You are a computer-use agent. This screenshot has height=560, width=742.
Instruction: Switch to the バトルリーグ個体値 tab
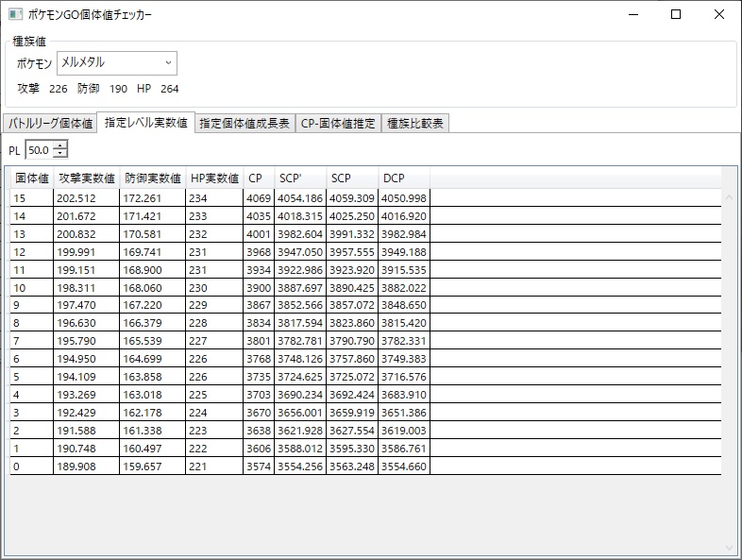pyautogui.click(x=50, y=124)
